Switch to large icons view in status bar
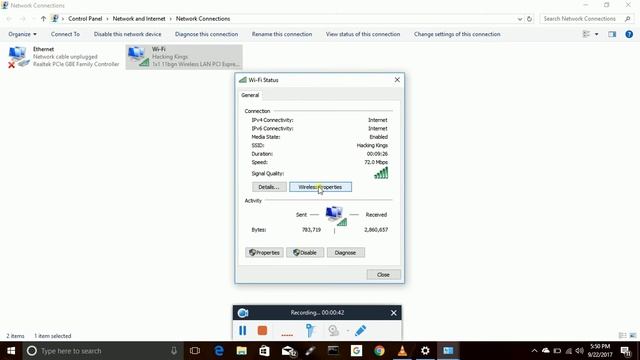Image resolution: width=640 pixels, height=360 pixels. click(x=633, y=336)
